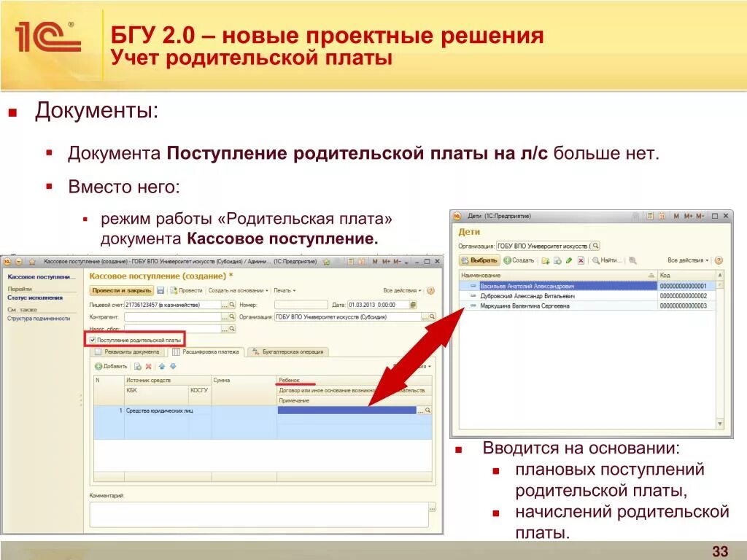Click the Организация field in Дети window

[543, 246]
